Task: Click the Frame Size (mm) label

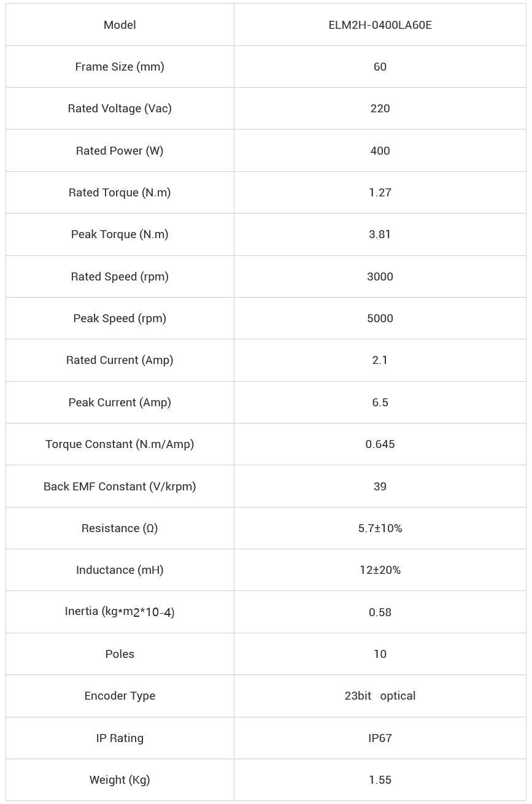Action: (x=120, y=67)
